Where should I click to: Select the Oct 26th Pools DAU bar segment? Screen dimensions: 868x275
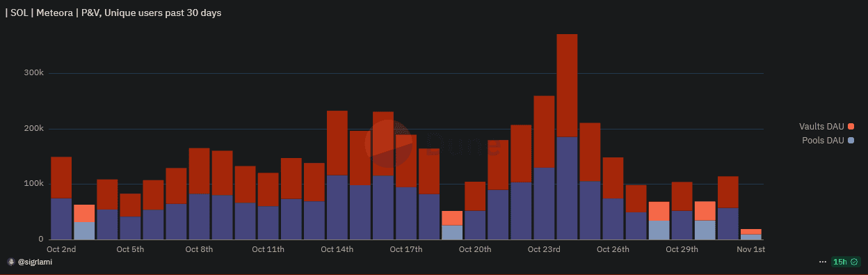[x=613, y=219]
